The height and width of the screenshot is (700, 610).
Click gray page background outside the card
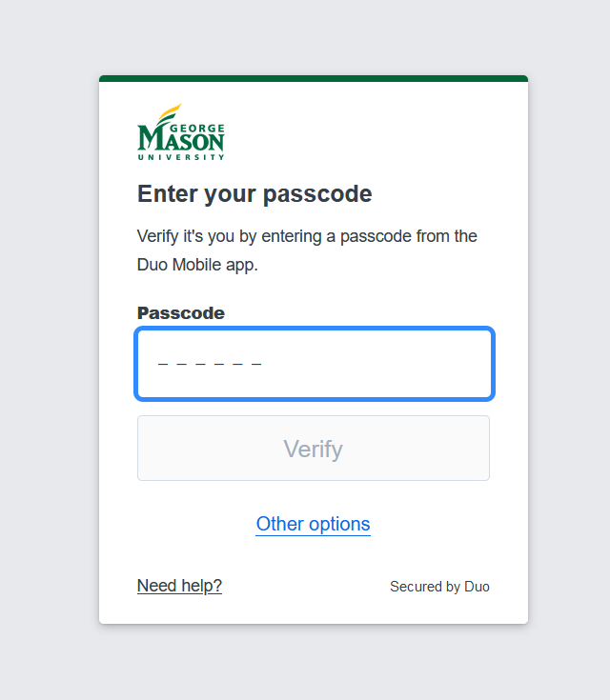pos(48,381)
